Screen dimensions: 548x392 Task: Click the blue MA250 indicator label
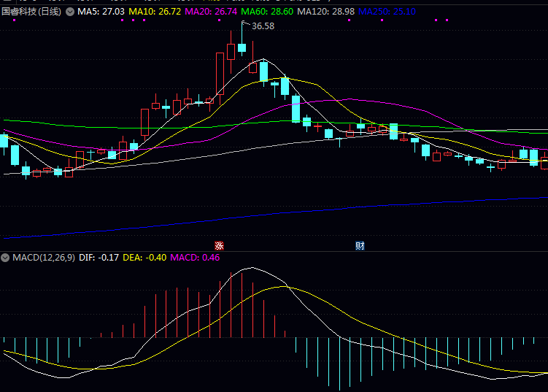pyautogui.click(x=387, y=12)
